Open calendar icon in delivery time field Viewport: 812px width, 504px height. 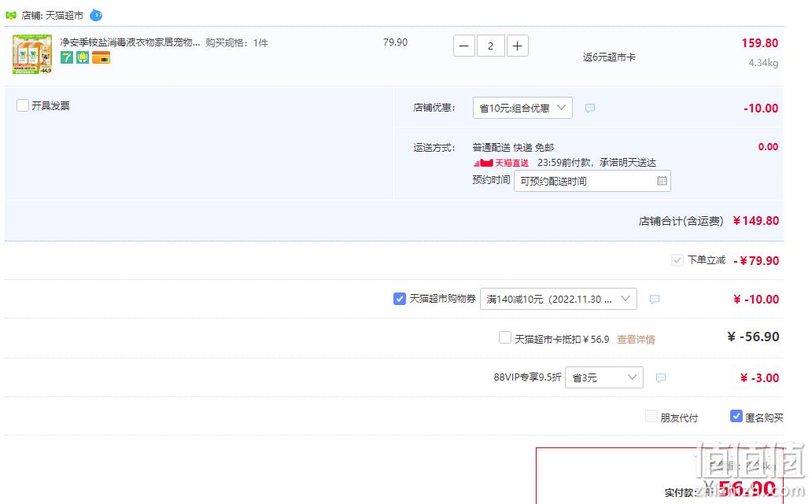click(x=662, y=181)
